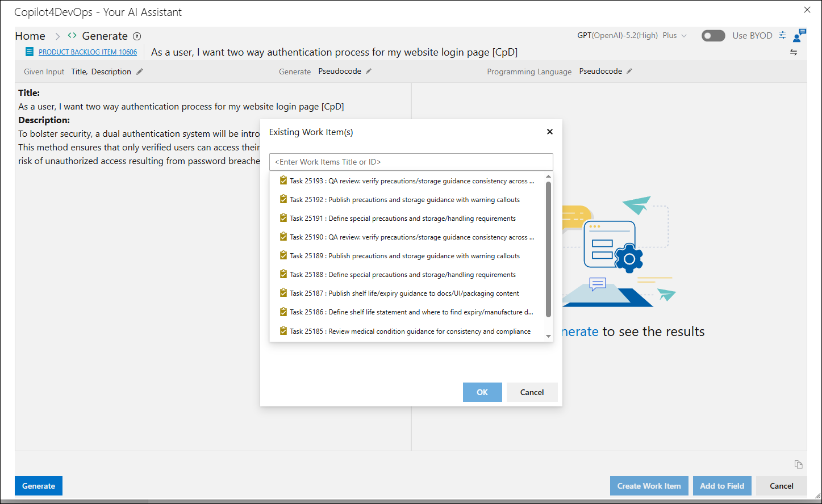Click the Enter Work Items Title or ID field
Image resolution: width=822 pixels, height=504 pixels.
(411, 162)
